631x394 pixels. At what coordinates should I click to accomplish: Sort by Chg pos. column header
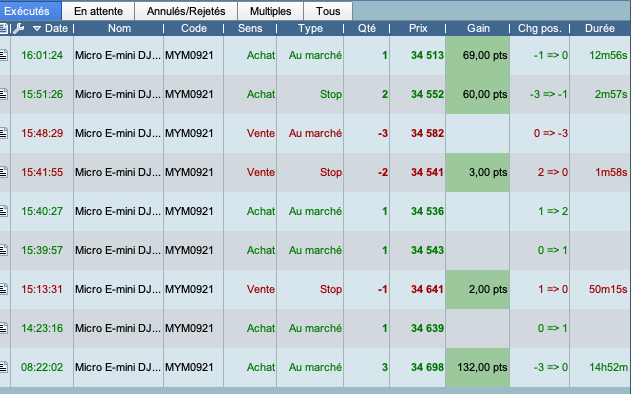(x=539, y=28)
